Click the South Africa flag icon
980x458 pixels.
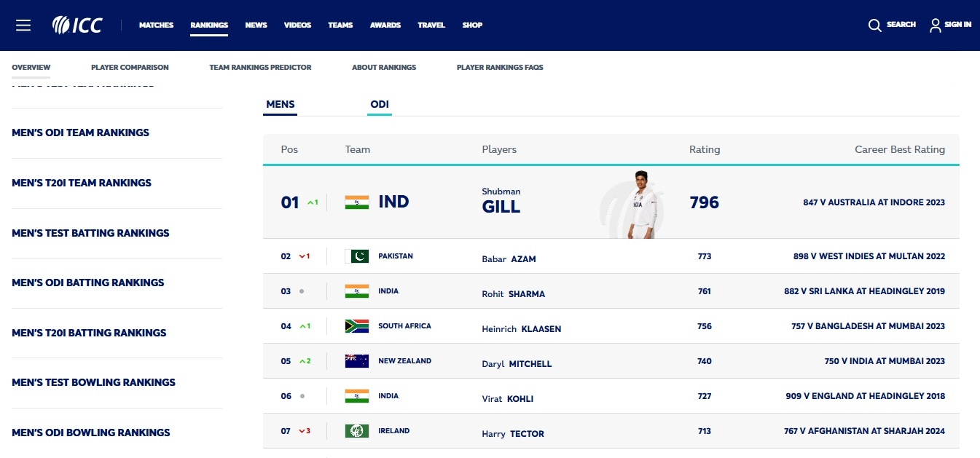pos(357,326)
